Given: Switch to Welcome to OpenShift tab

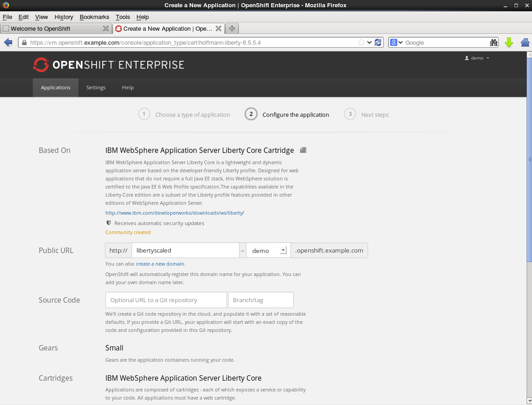Looking at the screenshot, I should point(56,28).
